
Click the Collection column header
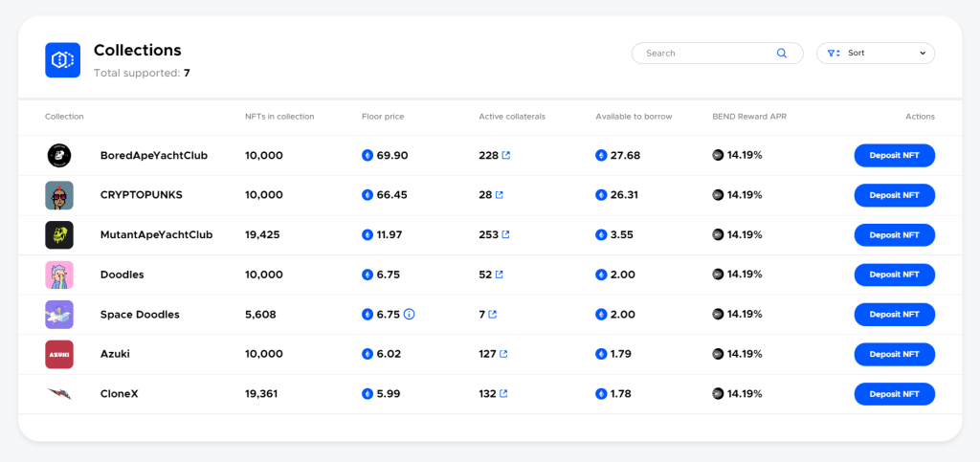point(64,117)
